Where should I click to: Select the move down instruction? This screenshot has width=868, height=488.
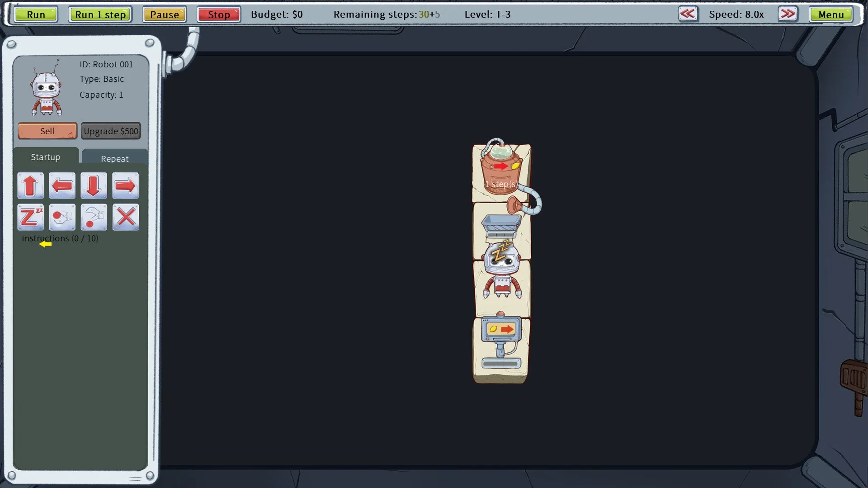94,185
